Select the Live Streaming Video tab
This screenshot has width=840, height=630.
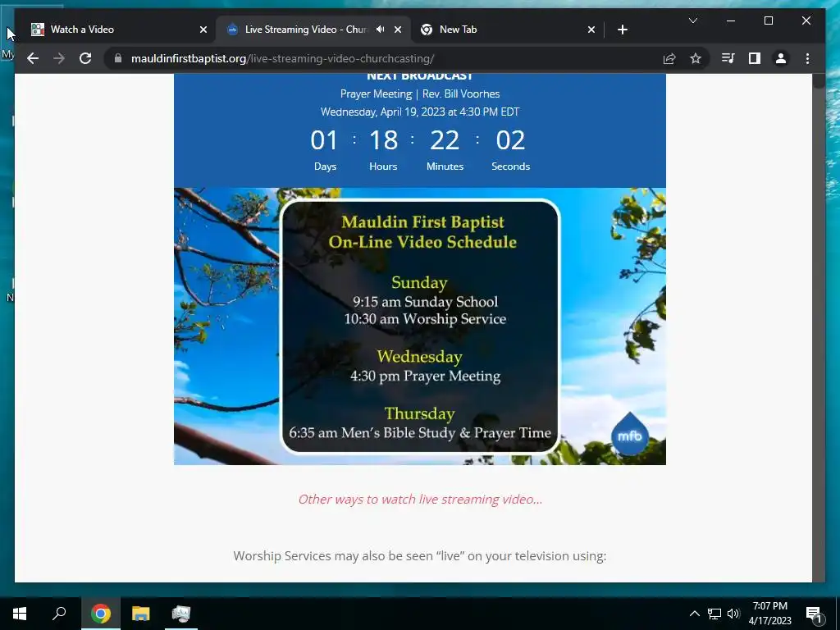point(313,30)
